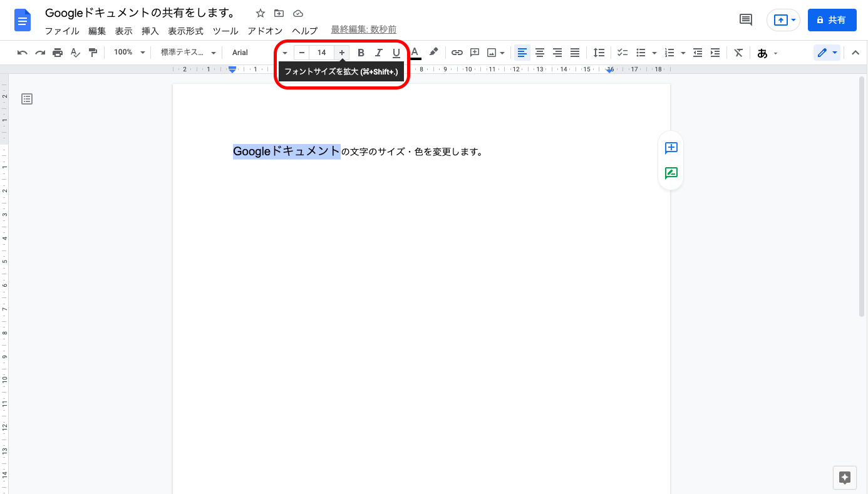Clear formatting with the Tx icon
Image resolution: width=868 pixels, height=494 pixels.
(x=738, y=53)
